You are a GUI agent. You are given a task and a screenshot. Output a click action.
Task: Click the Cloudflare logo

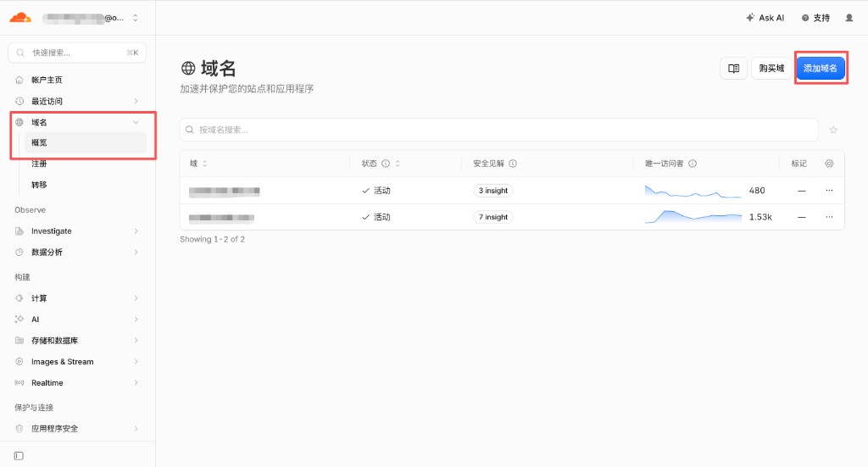point(20,18)
